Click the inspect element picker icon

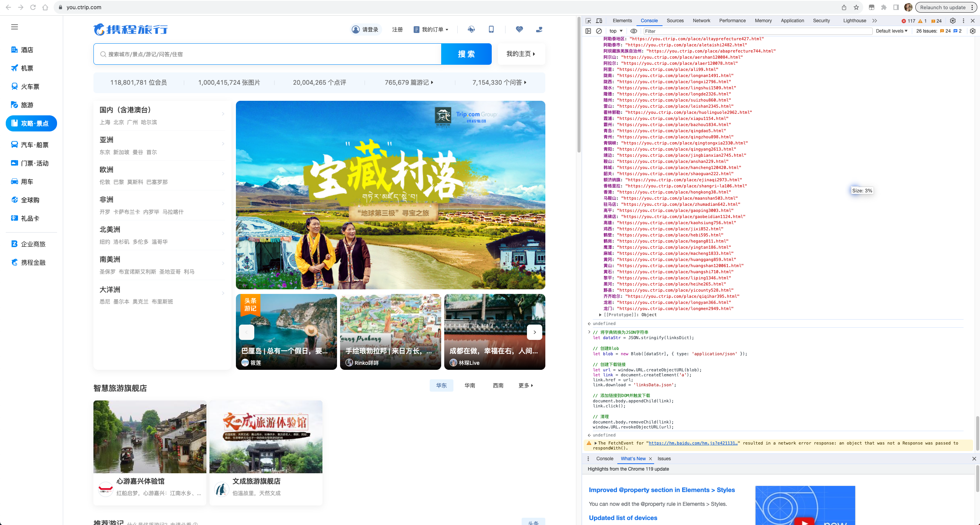tap(588, 21)
